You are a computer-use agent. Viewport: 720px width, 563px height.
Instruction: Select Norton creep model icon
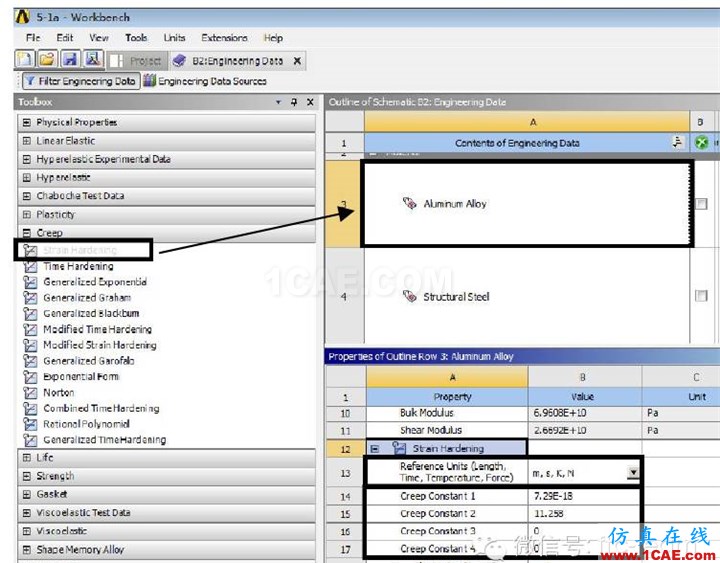coord(30,393)
